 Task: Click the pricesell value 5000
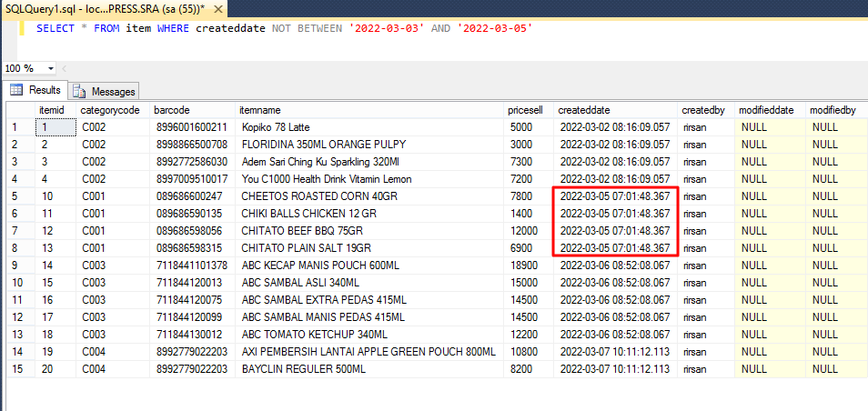[x=529, y=127]
